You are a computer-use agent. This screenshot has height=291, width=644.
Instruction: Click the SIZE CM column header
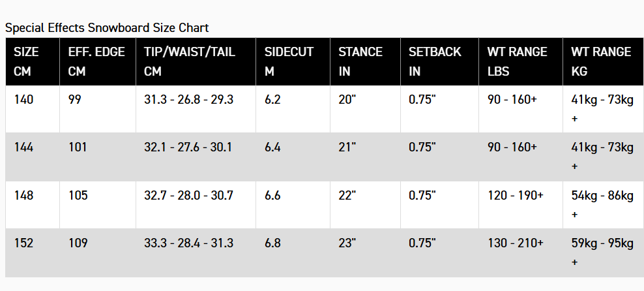(26, 61)
